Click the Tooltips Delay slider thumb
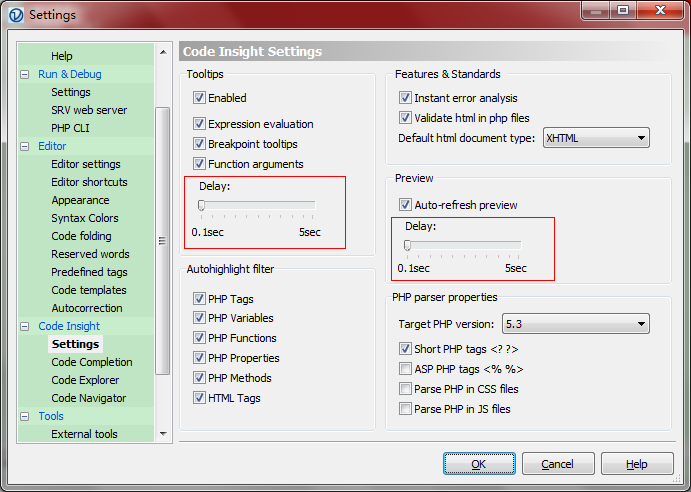Screen dimensions: 691x492 pyautogui.click(x=201, y=205)
